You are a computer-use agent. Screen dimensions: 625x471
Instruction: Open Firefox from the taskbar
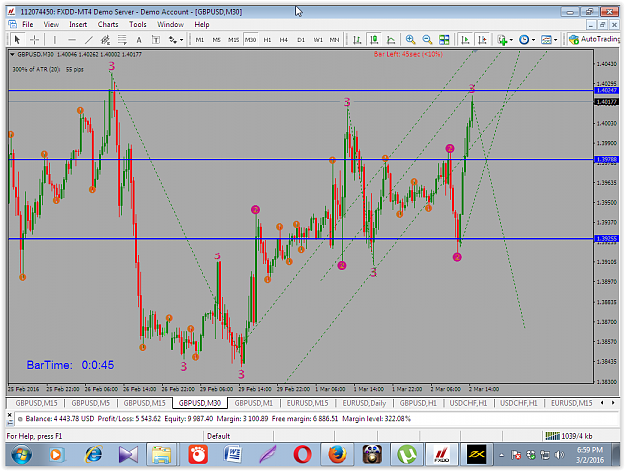[337, 455]
